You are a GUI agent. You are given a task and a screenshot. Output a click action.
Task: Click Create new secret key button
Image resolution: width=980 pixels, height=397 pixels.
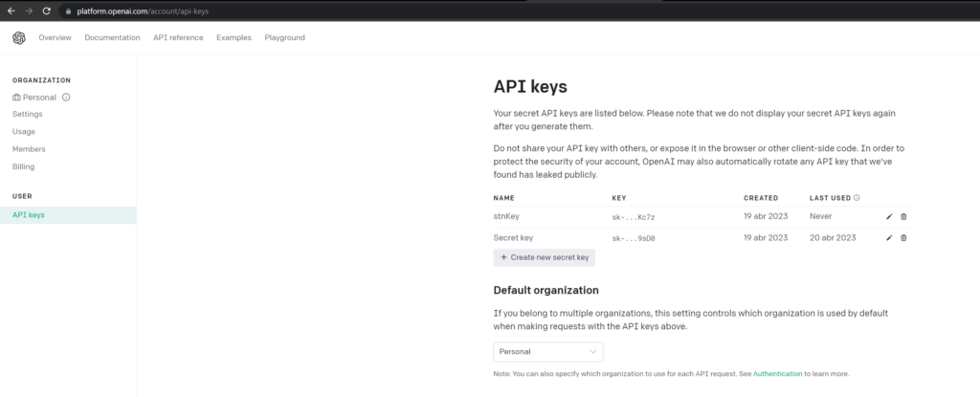(x=545, y=257)
